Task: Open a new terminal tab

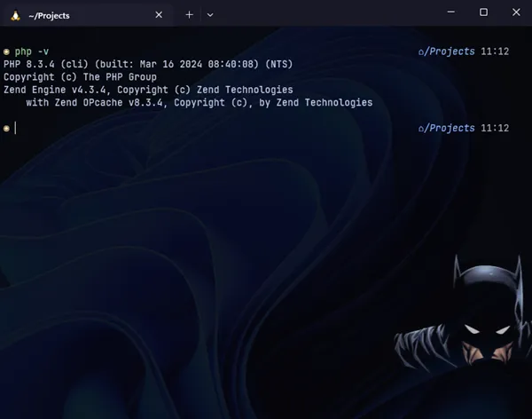Action: (190, 15)
